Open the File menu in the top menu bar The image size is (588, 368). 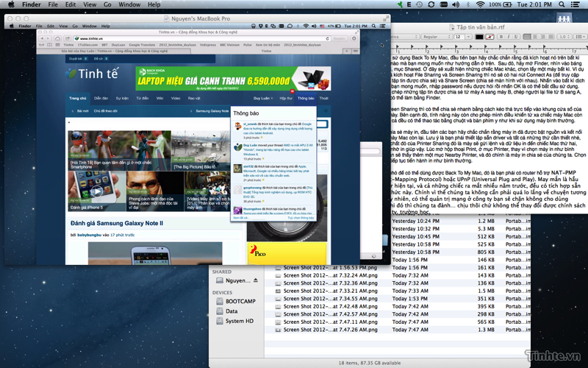[53, 4]
